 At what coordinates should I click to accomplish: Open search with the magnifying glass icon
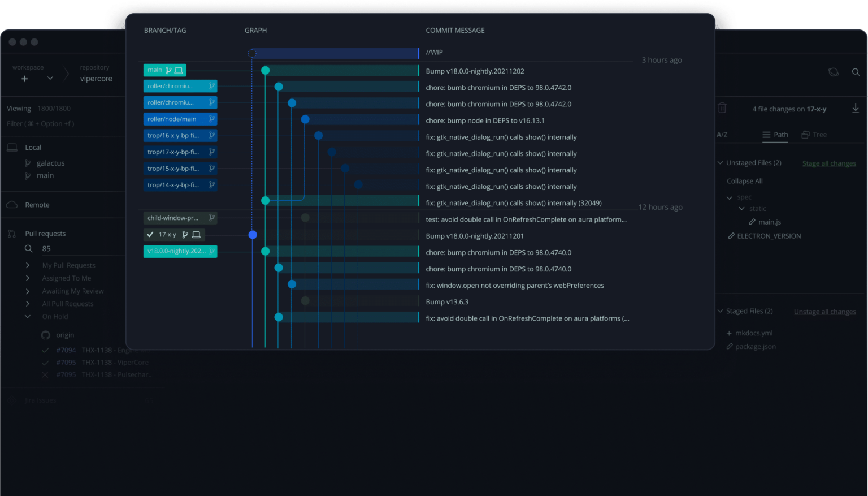coord(856,72)
